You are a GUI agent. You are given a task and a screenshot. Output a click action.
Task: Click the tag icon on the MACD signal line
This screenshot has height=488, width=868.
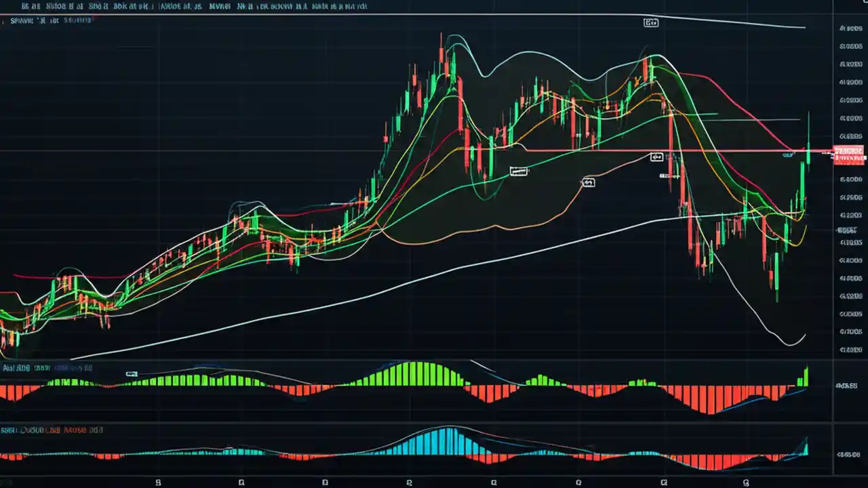[x=132, y=373]
